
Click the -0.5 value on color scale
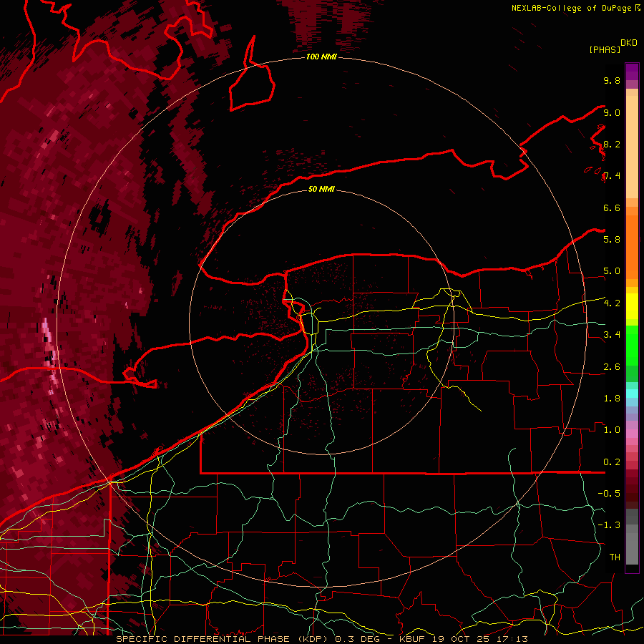609,494
